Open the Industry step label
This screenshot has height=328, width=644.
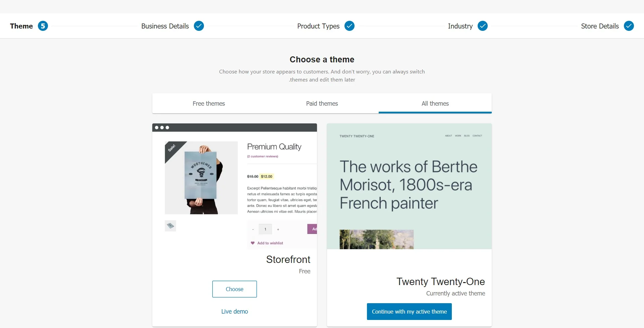[460, 26]
